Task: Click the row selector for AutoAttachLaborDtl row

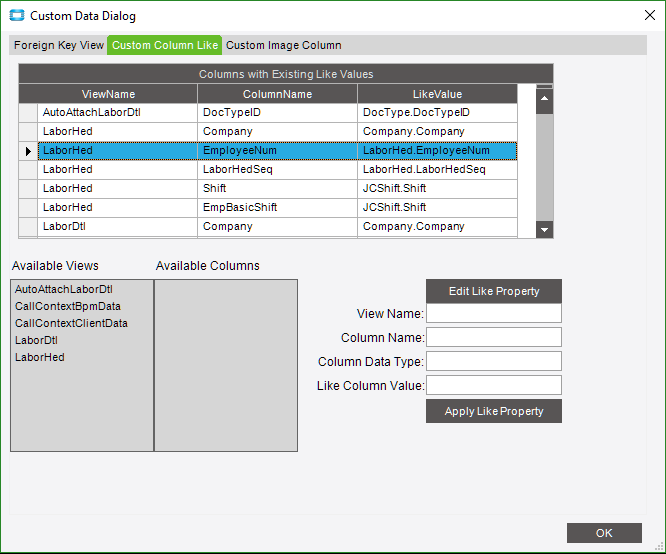Action: pyautogui.click(x=28, y=113)
